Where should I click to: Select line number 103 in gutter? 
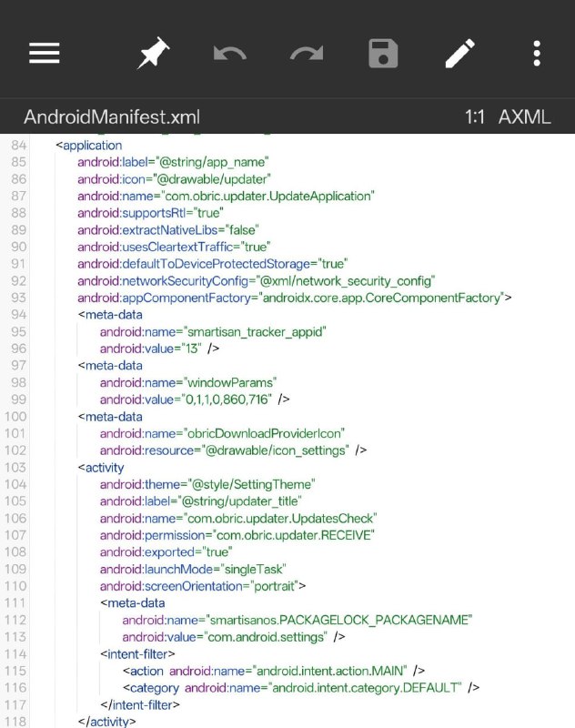click(15, 467)
